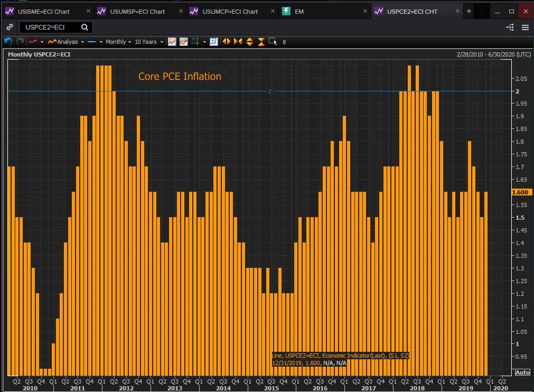Close the USUMCP=ECI Chart tab
Screen dimensions: 534x392
[273, 11]
